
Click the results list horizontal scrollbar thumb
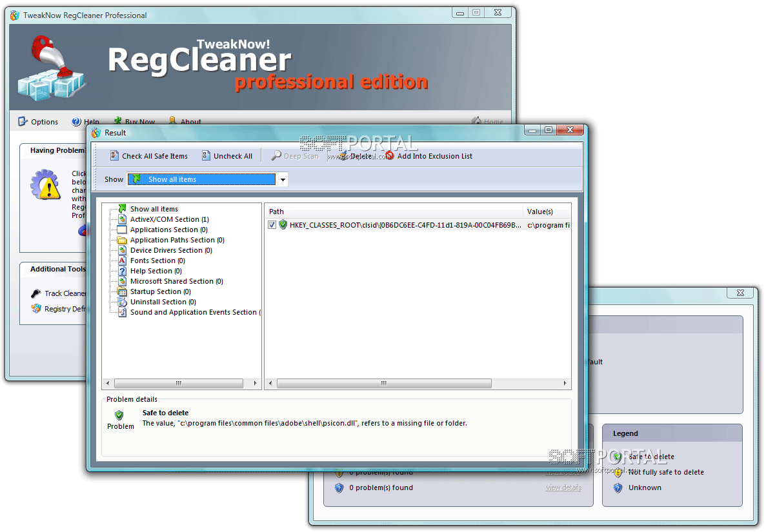[384, 383]
